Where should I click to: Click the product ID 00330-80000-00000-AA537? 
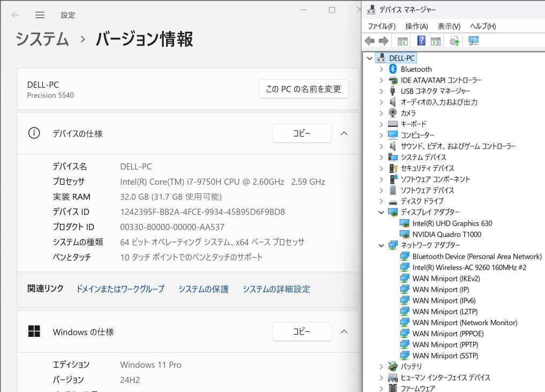(x=172, y=227)
